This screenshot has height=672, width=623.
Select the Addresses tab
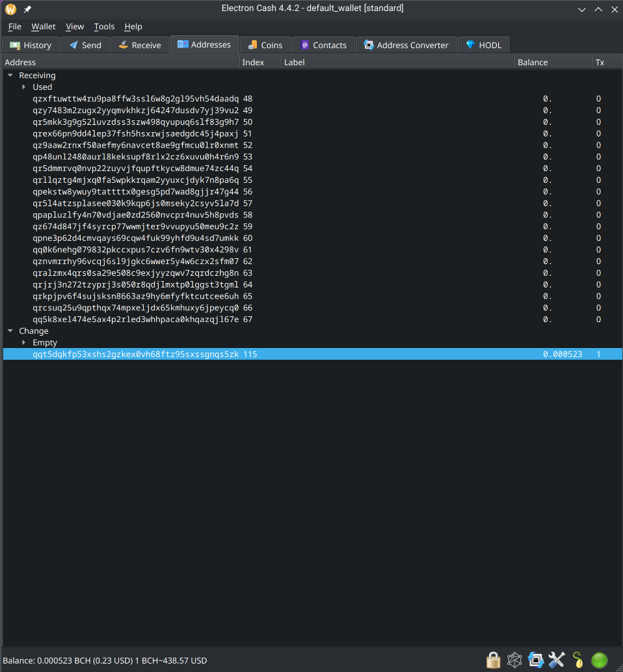tap(204, 45)
